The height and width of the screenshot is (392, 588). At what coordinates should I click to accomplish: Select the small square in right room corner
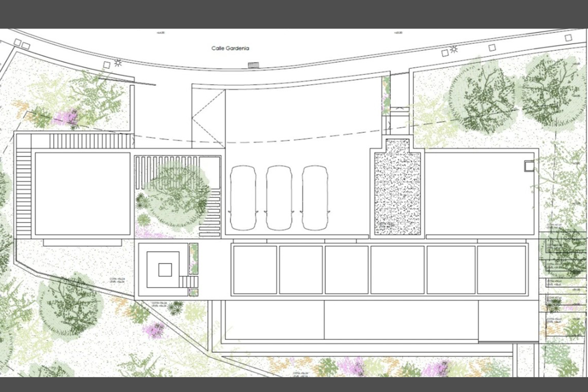(x=529, y=166)
